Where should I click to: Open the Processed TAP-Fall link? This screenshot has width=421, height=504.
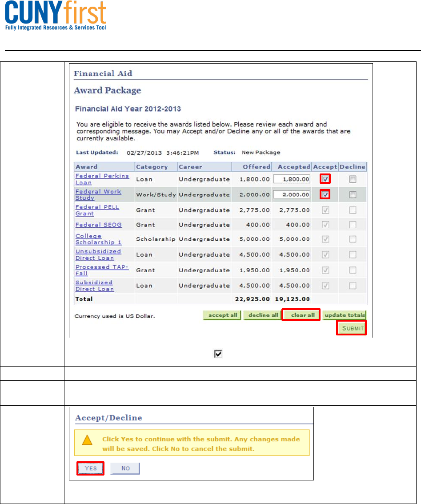[102, 270]
